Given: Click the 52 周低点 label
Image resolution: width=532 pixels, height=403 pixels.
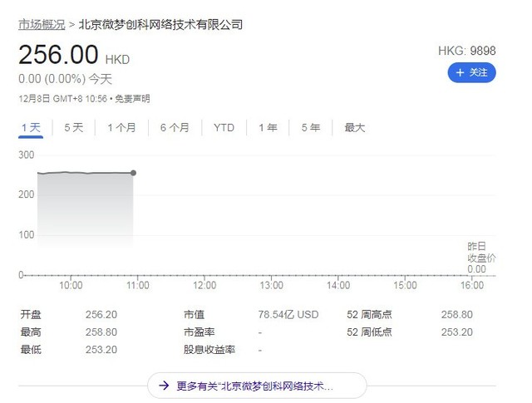Looking at the screenshot, I should [369, 332].
